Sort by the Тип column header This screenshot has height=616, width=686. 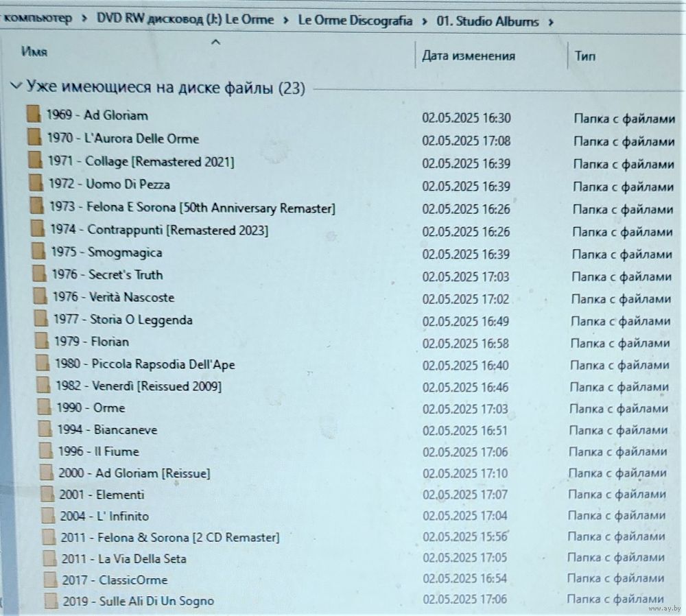click(585, 56)
